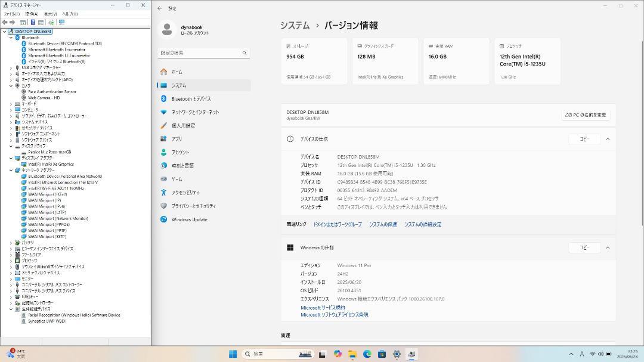Show hidden tray icons chevron
Viewport: 644px width, 362px height.
tap(571, 354)
